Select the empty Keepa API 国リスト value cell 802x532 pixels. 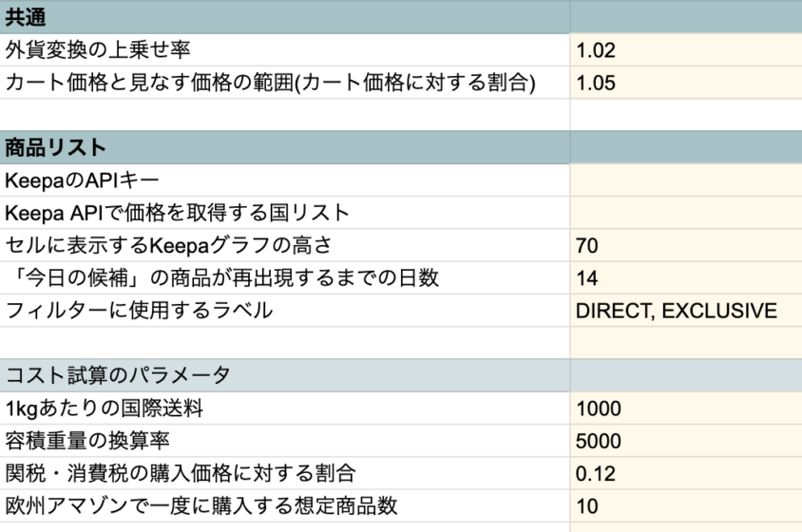click(684, 213)
